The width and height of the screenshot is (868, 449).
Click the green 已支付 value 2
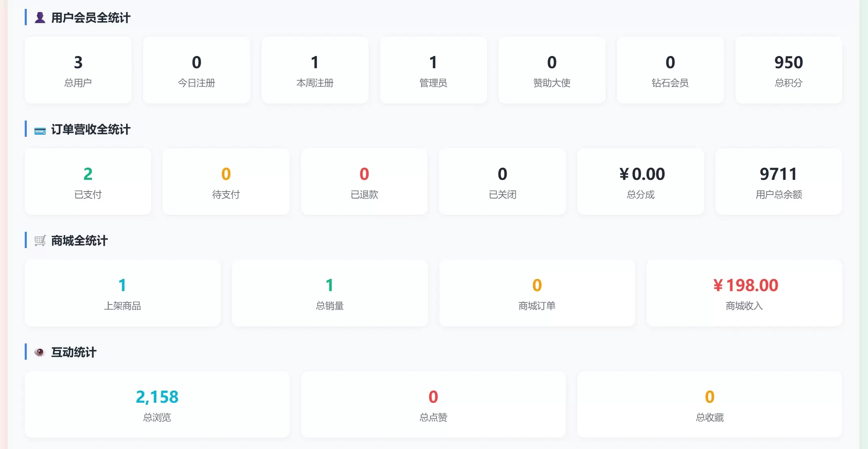coord(88,174)
